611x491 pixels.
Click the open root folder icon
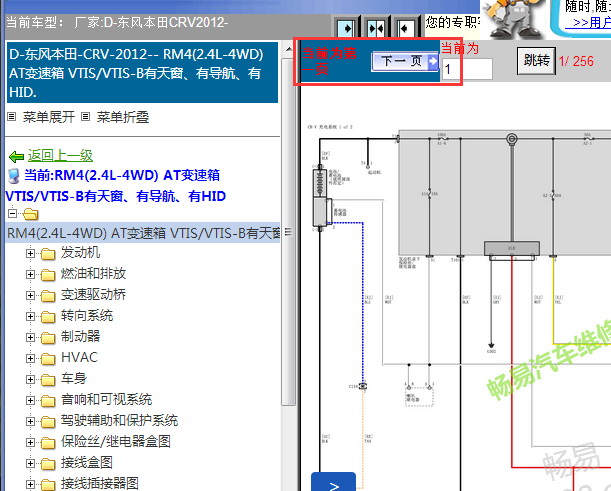(x=30, y=214)
